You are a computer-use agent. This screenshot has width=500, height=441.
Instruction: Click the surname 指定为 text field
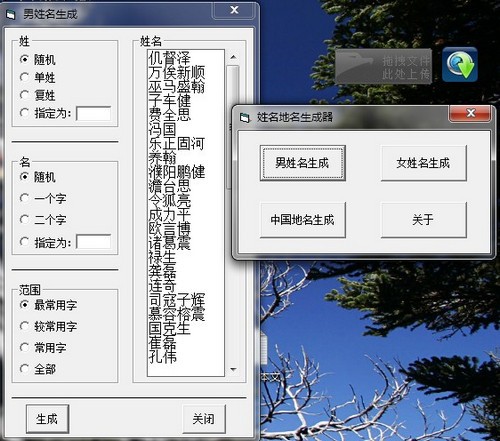[x=94, y=114]
